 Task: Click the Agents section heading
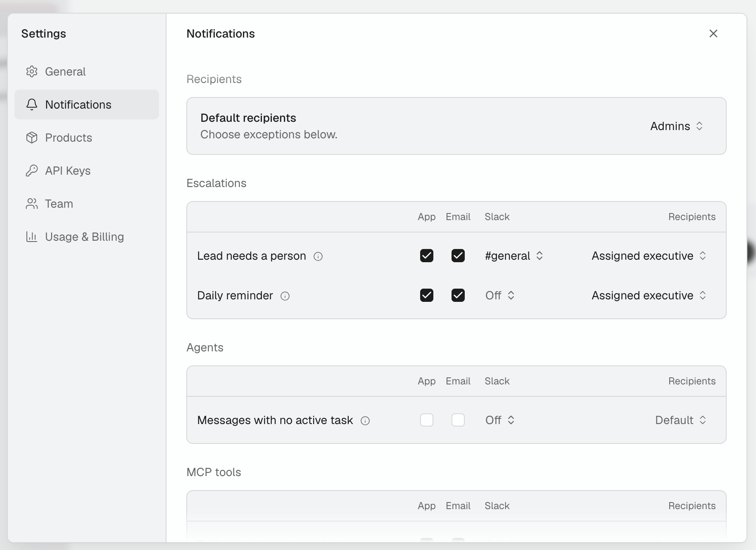[205, 347]
